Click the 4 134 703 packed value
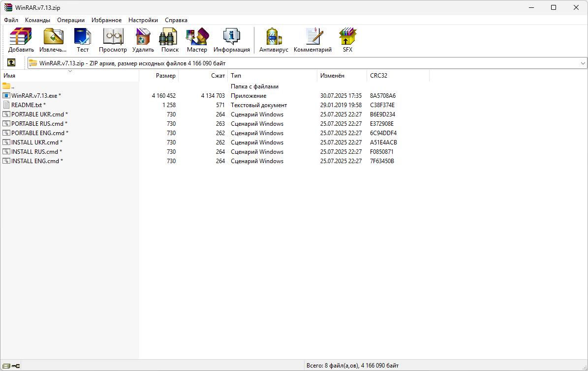 point(213,96)
